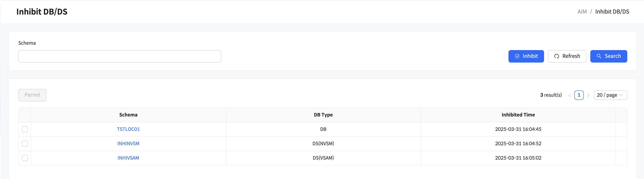Check the INHINVSM row checkbox
The width and height of the screenshot is (644, 179).
click(x=25, y=143)
